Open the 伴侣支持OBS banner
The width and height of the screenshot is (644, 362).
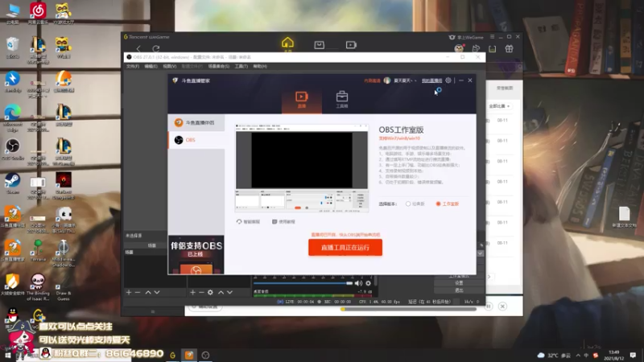coord(196,254)
